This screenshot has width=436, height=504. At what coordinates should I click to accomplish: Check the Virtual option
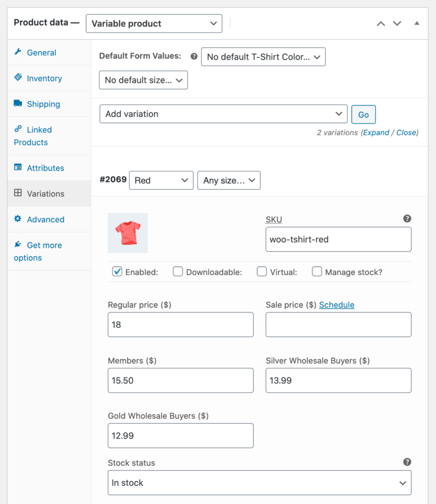262,271
